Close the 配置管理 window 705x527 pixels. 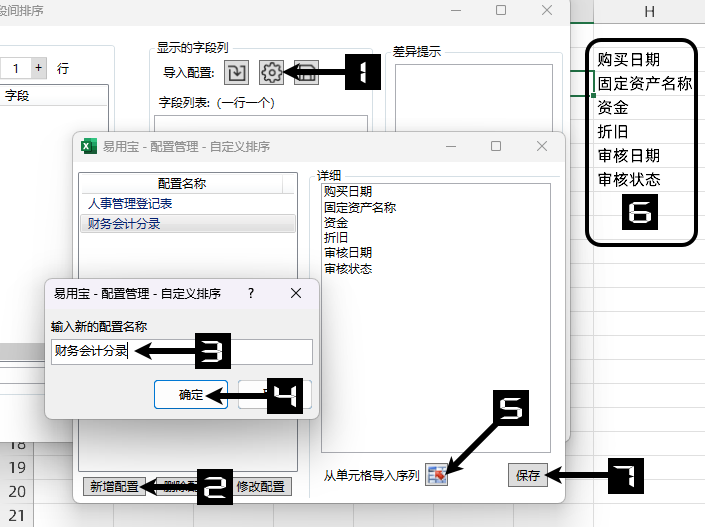pyautogui.click(x=542, y=146)
